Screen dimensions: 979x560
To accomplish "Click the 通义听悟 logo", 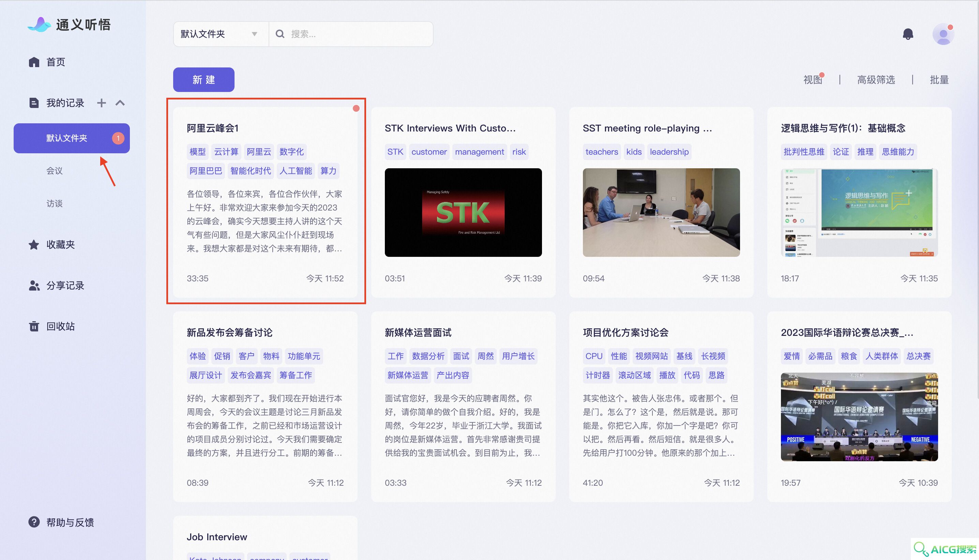I will (69, 25).
